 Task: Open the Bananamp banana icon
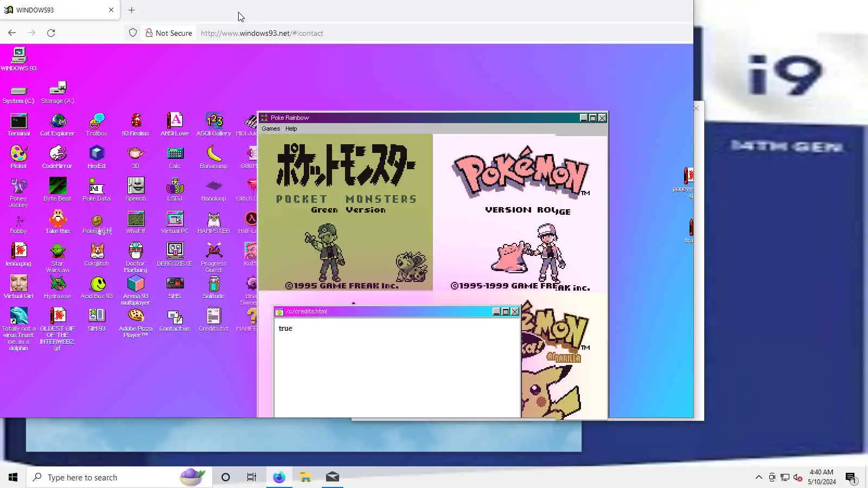(x=214, y=157)
